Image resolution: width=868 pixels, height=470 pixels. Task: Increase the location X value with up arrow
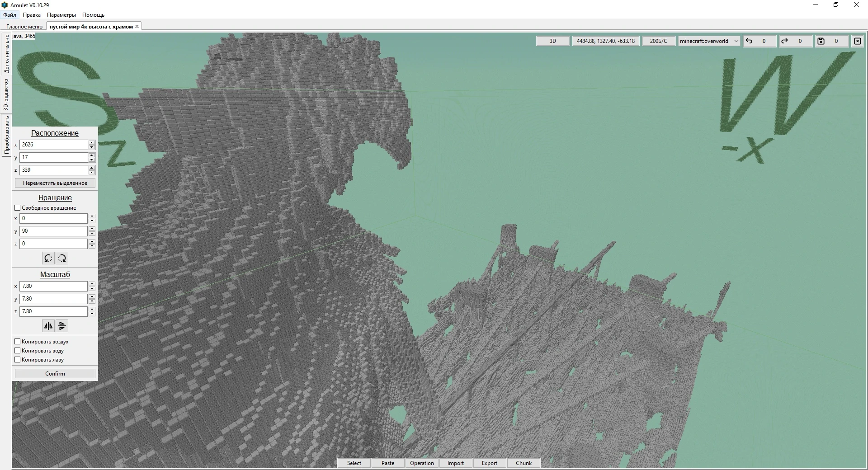92,142
